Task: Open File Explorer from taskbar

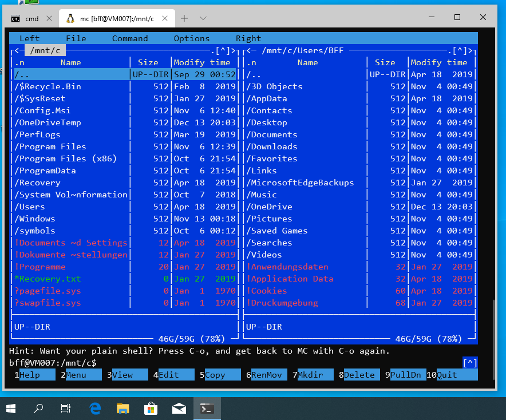Action: coord(122,409)
